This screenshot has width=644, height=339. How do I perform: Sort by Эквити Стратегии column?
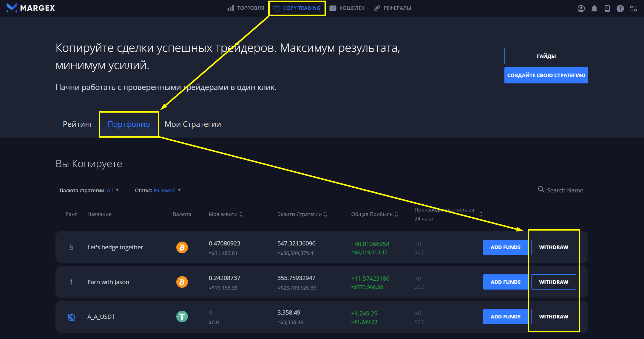tap(325, 214)
